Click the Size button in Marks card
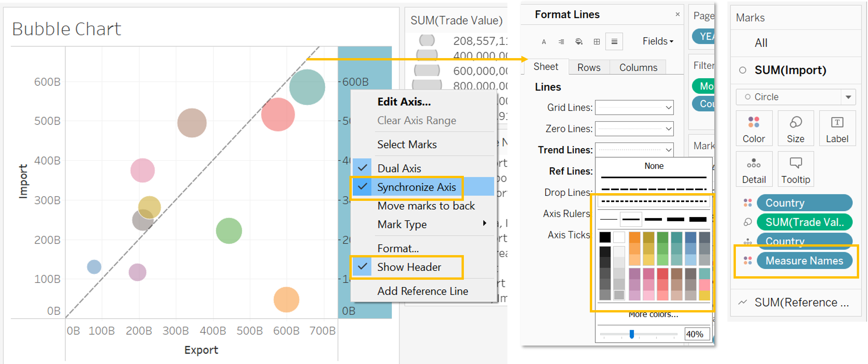The image size is (868, 364). [795, 129]
